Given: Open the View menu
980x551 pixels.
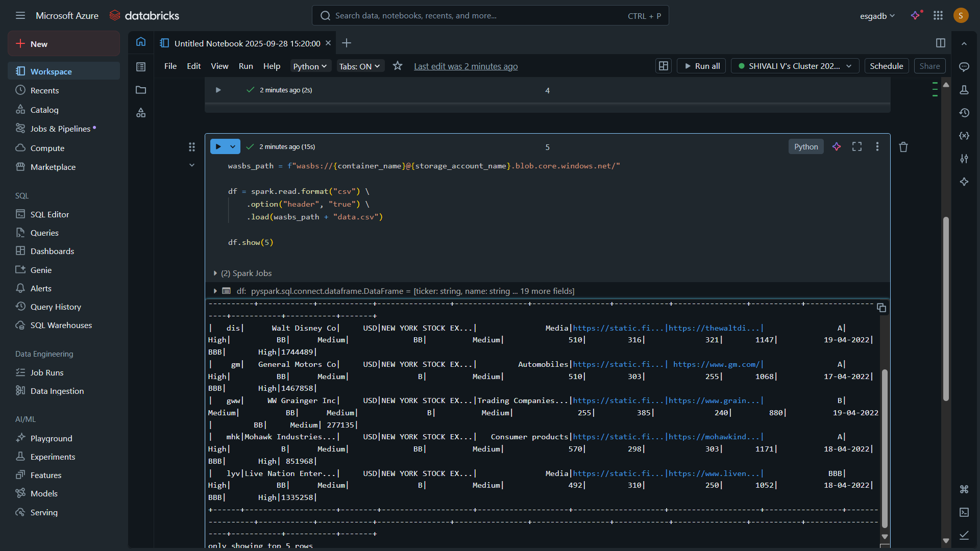Looking at the screenshot, I should click(x=220, y=66).
